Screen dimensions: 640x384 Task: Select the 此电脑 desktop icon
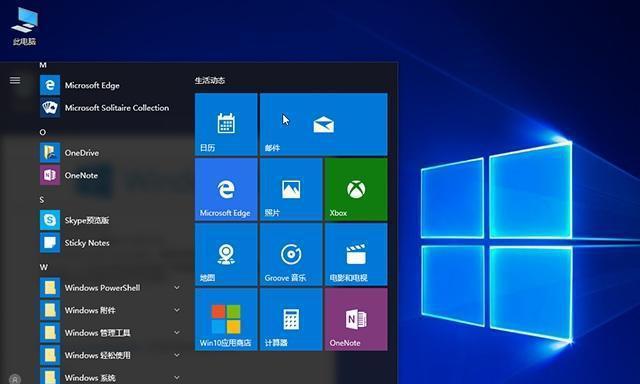coord(24,25)
